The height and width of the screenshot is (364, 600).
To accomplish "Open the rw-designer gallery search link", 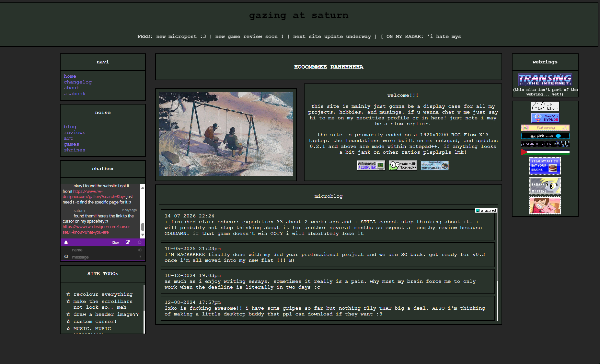I will [94, 194].
